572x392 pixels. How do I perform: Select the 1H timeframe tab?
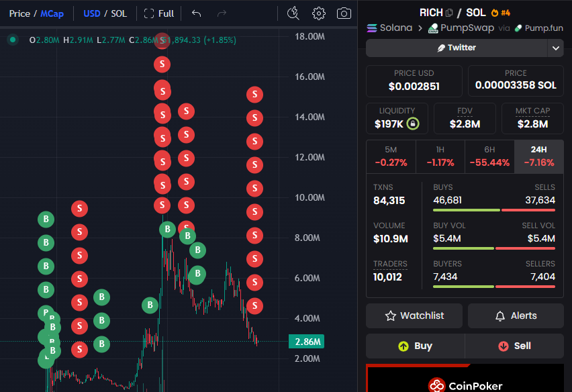[440, 156]
